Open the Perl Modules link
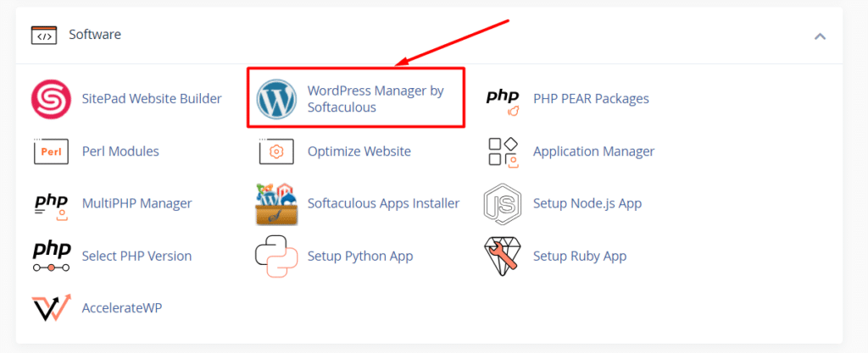Image resolution: width=868 pixels, height=353 pixels. [x=120, y=152]
